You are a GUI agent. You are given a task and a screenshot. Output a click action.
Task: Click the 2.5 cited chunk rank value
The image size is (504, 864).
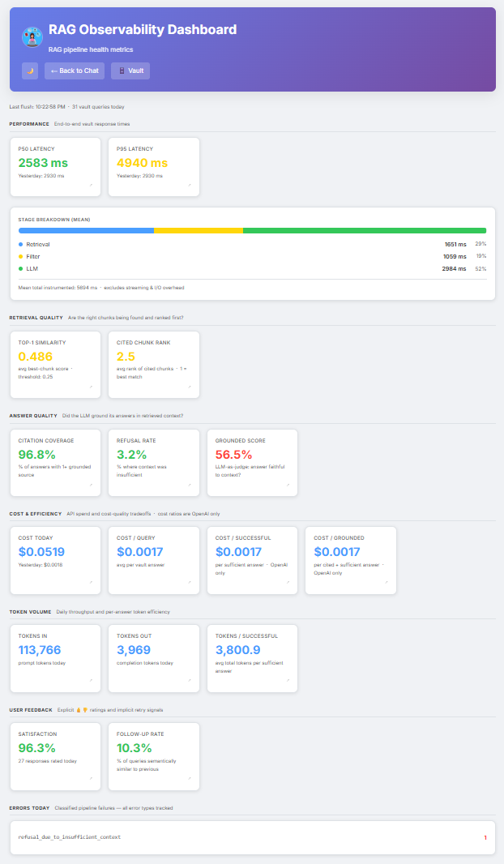click(126, 357)
